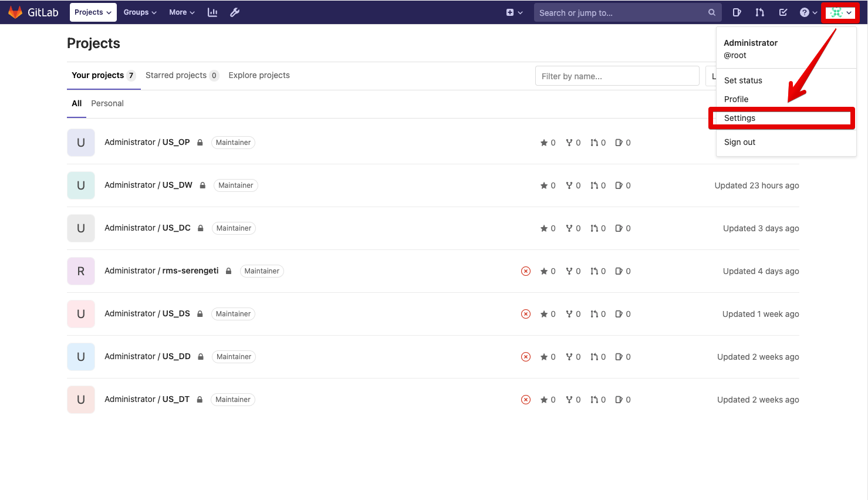Click failed pipeline icon for rms-serengeti
The width and height of the screenshot is (868, 500).
pyautogui.click(x=526, y=271)
